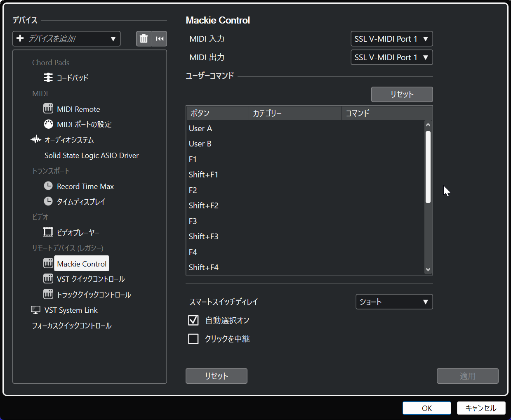Click the キャンセル button
This screenshot has width=511, height=420.
[x=481, y=408]
